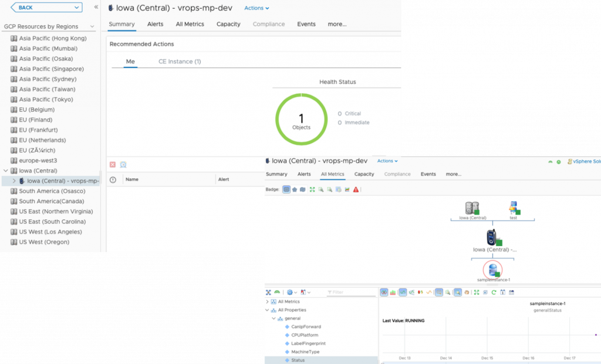
Task: Click the red alert triangle in Badge toolbar
Action: (356, 189)
